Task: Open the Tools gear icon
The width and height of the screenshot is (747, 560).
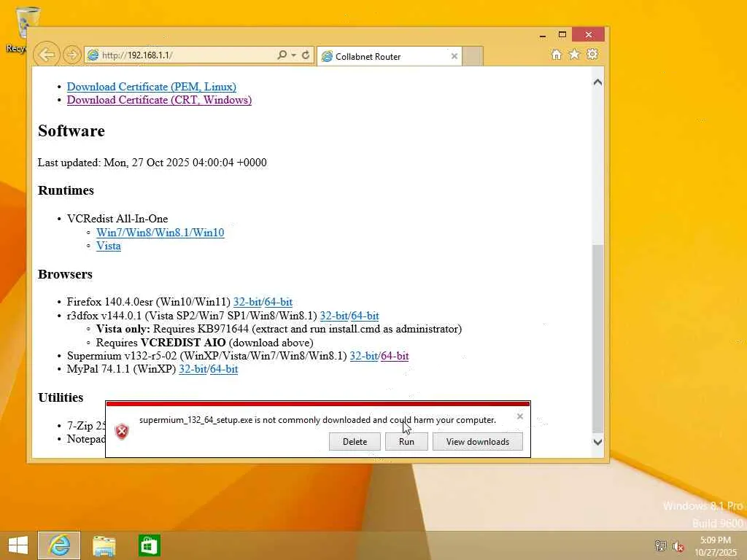Action: click(592, 55)
